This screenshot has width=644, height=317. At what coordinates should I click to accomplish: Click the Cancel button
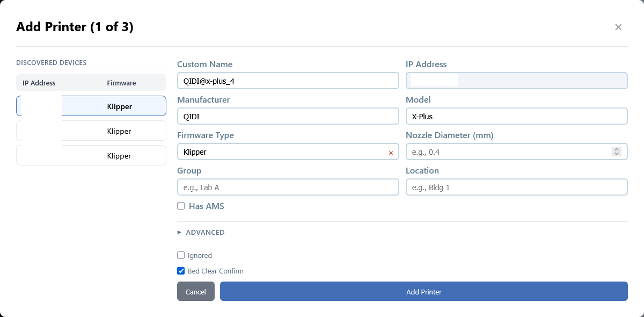coord(195,292)
